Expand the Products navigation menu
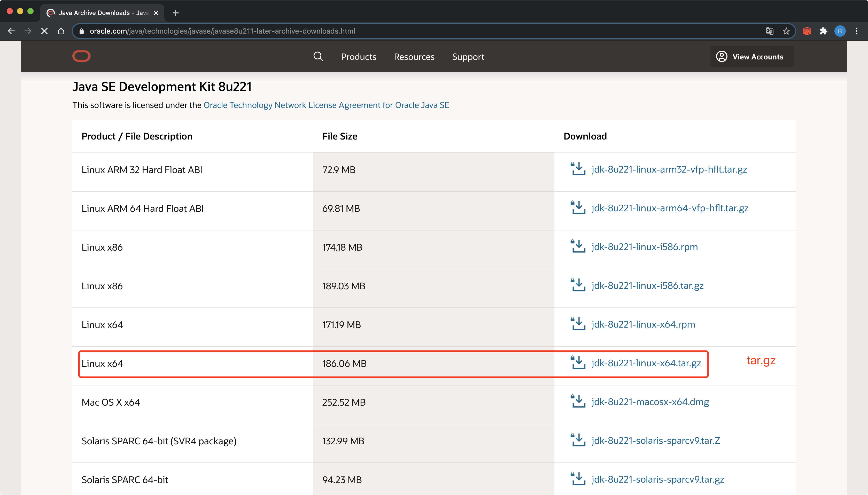Image resolution: width=868 pixels, height=495 pixels. pos(359,57)
